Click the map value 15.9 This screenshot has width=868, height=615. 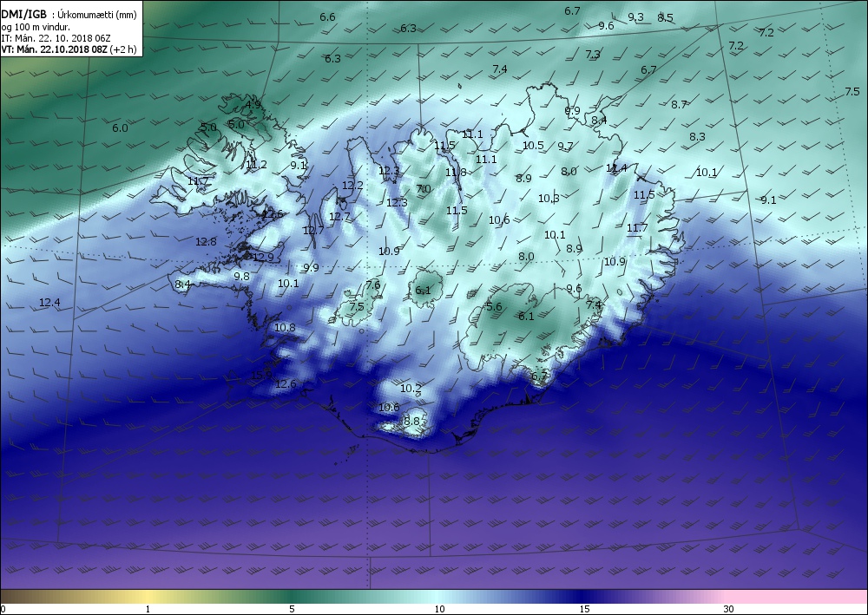pos(261,375)
